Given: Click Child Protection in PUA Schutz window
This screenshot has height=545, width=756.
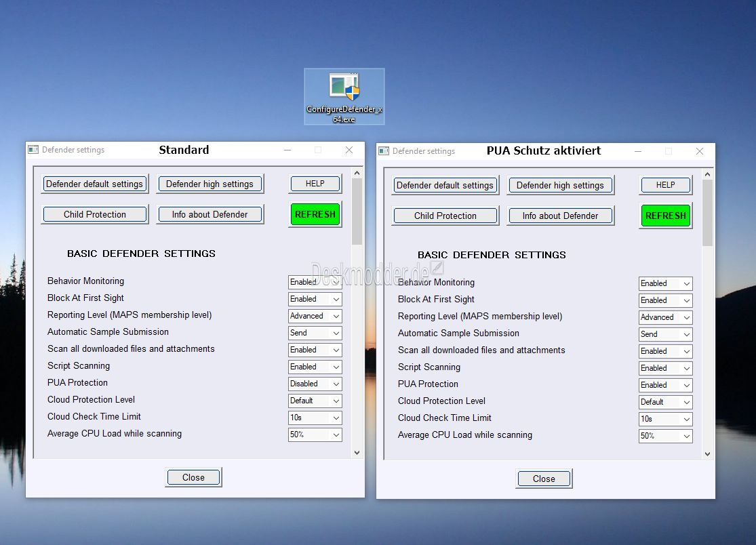Looking at the screenshot, I should pyautogui.click(x=445, y=216).
